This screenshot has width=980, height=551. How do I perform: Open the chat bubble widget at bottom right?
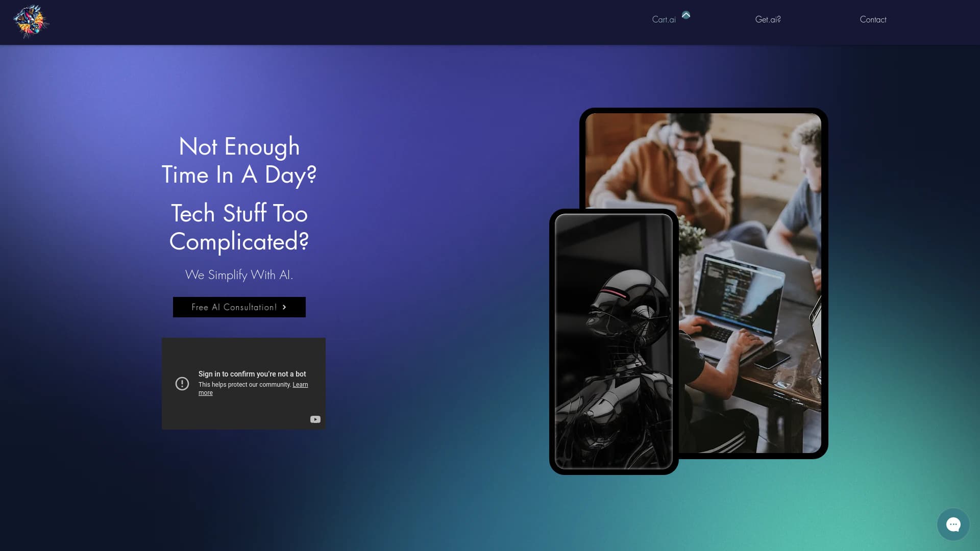point(953,524)
